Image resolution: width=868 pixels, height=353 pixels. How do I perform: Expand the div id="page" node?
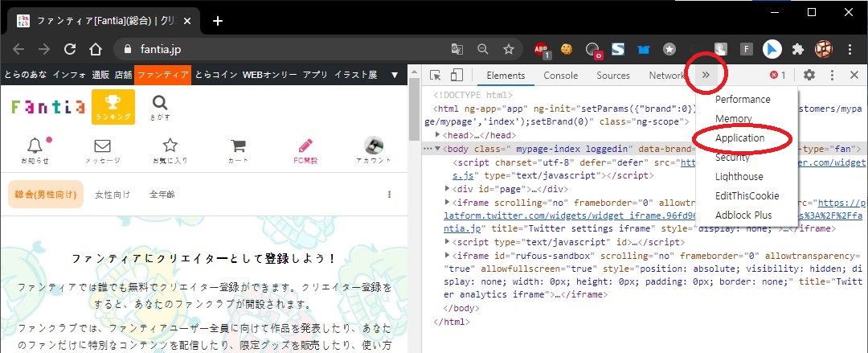448,188
